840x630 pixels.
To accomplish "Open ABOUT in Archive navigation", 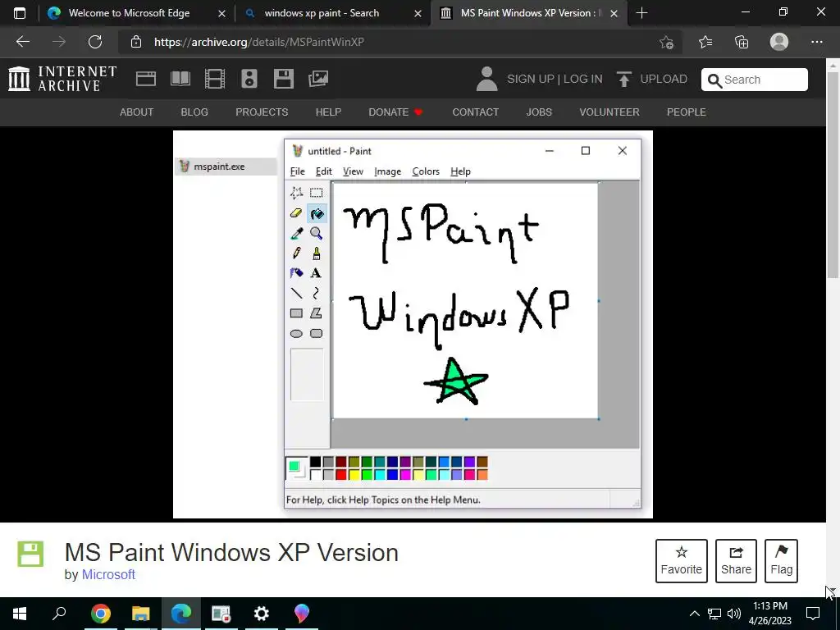I will click(x=137, y=112).
